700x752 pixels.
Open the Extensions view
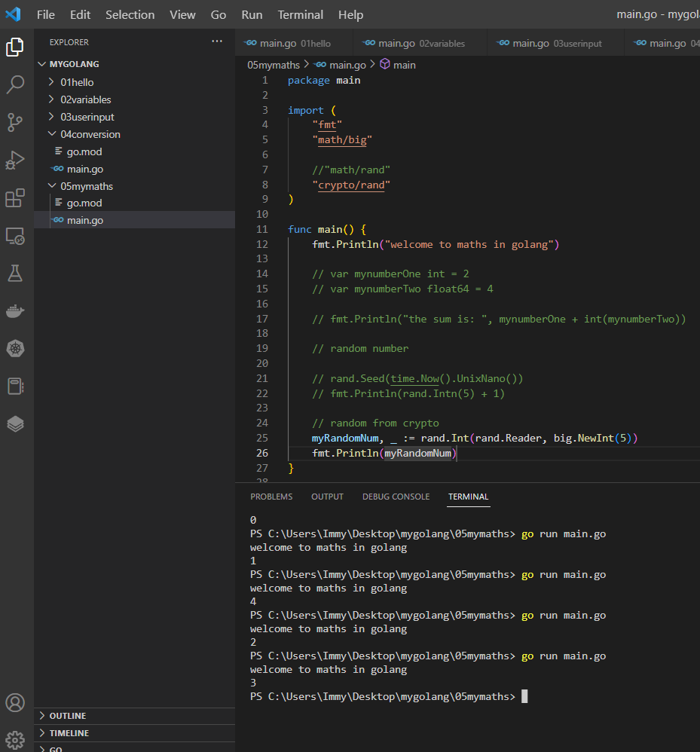coord(15,197)
